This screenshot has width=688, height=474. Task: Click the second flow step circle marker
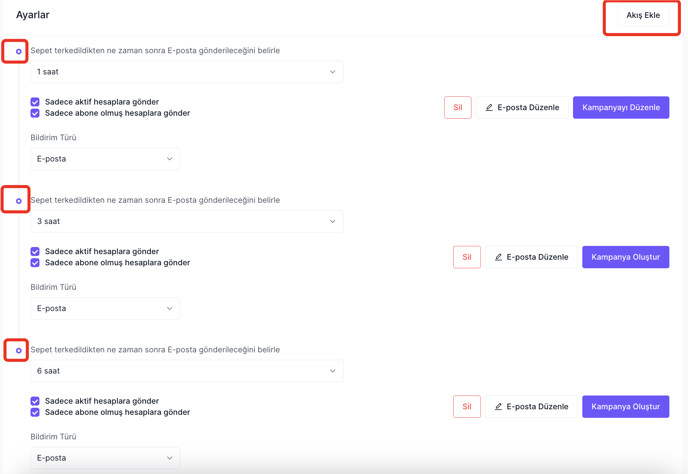(18, 201)
